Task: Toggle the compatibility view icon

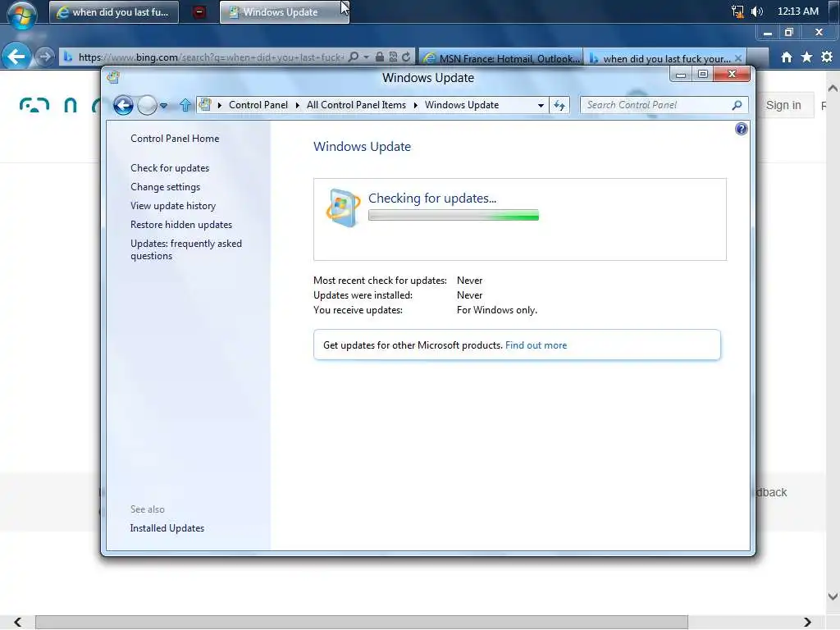Action: (x=393, y=57)
